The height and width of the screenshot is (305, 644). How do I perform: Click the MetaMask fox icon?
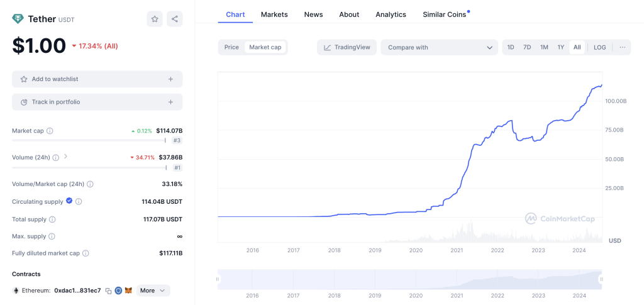[128, 291]
